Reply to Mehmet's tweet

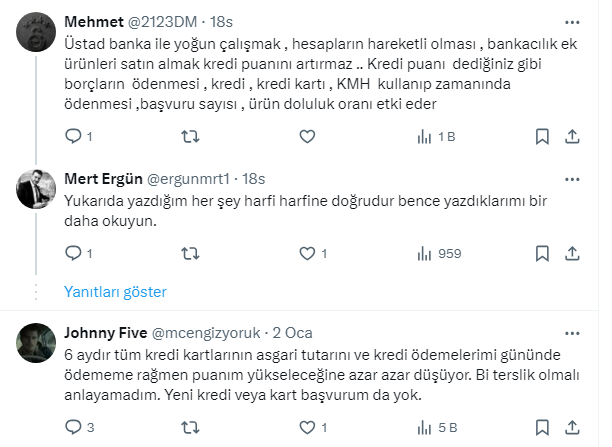point(73,137)
